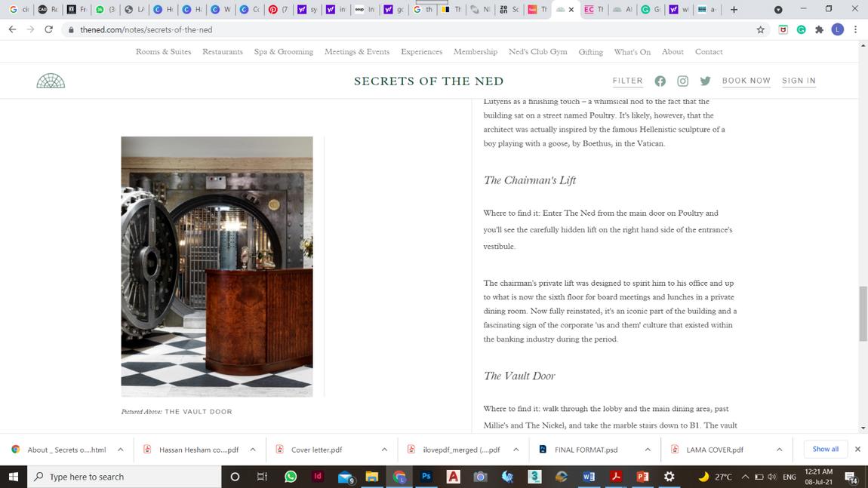
Task: Go forward with the browser forward arrow
Action: [x=30, y=29]
